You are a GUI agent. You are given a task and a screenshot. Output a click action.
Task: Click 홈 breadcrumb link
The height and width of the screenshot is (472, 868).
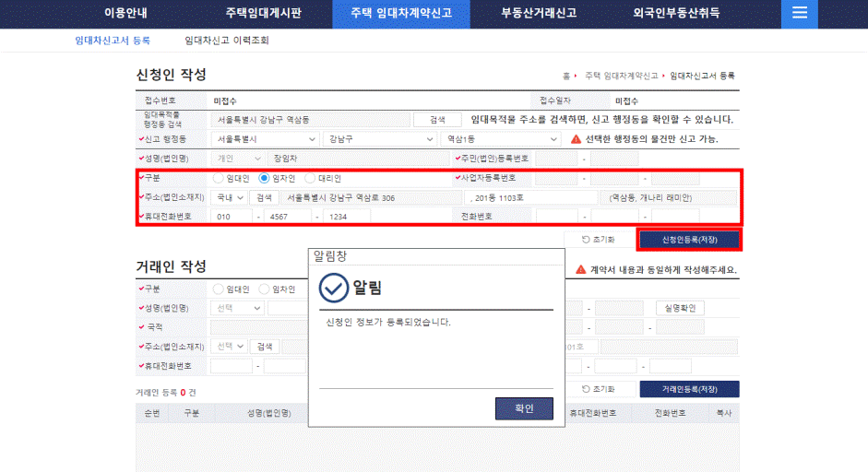(x=566, y=76)
